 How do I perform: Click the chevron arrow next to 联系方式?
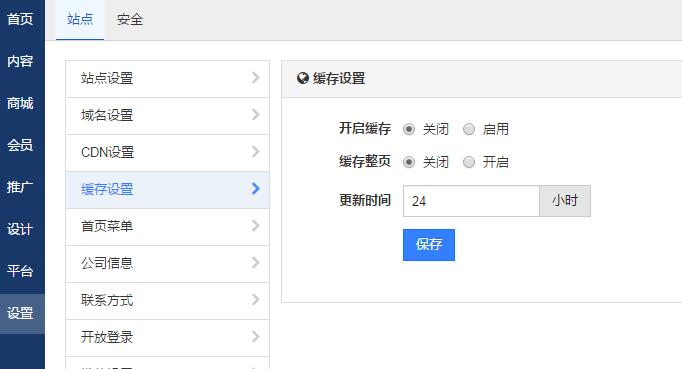[x=256, y=300]
